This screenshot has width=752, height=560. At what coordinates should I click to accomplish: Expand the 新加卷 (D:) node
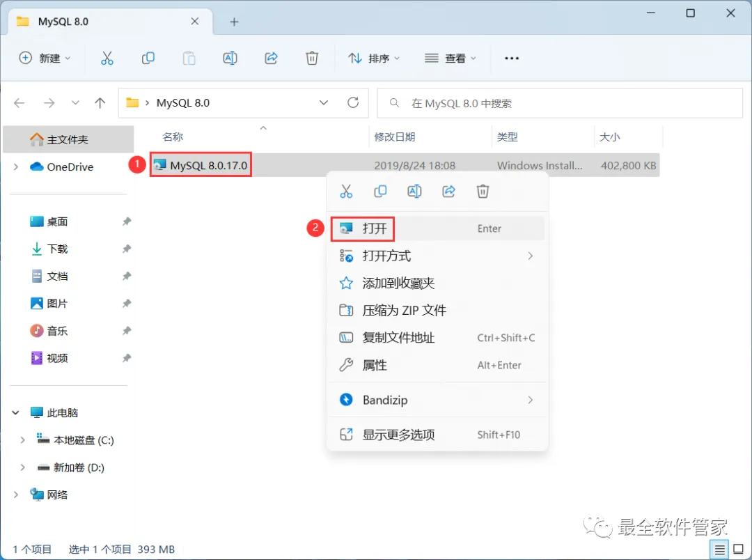(x=22, y=467)
